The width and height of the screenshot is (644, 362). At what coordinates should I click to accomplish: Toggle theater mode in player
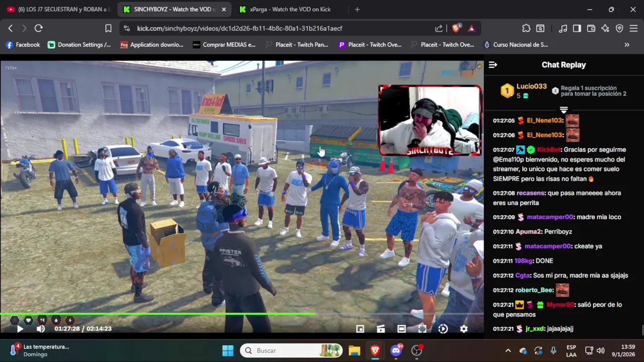click(x=401, y=329)
